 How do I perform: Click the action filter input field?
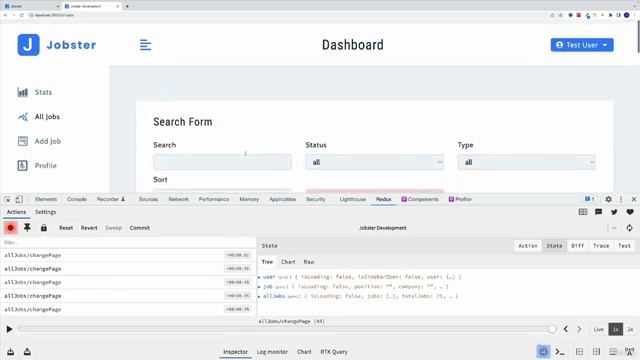[128, 242]
